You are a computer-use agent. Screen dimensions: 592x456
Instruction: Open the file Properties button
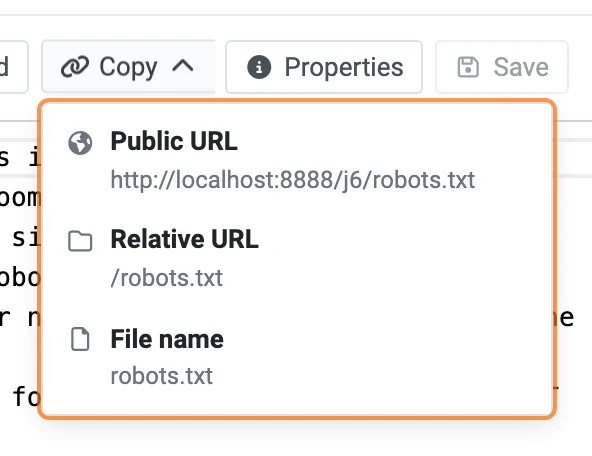324,67
